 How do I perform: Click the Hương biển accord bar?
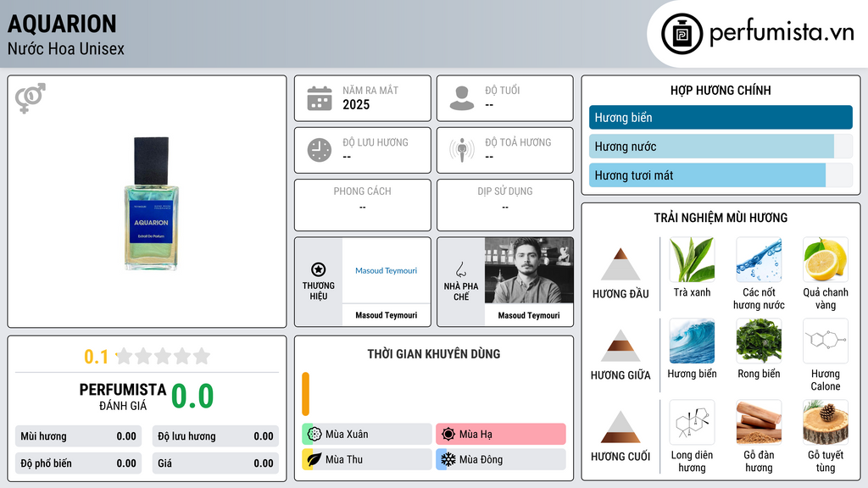(x=721, y=117)
